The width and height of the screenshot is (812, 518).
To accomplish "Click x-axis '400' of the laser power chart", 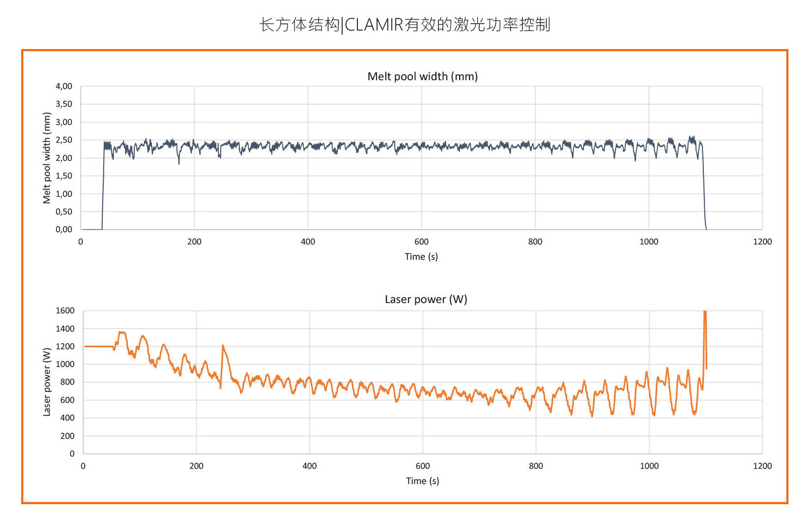I will coord(309,466).
